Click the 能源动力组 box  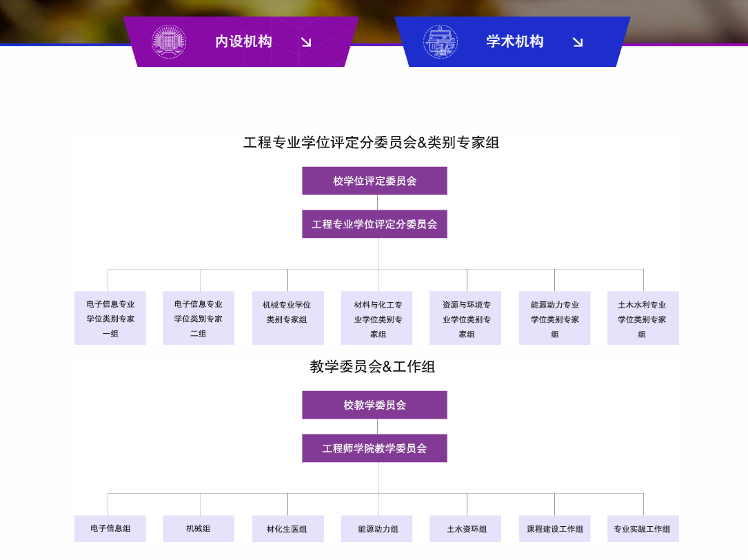pos(377,528)
